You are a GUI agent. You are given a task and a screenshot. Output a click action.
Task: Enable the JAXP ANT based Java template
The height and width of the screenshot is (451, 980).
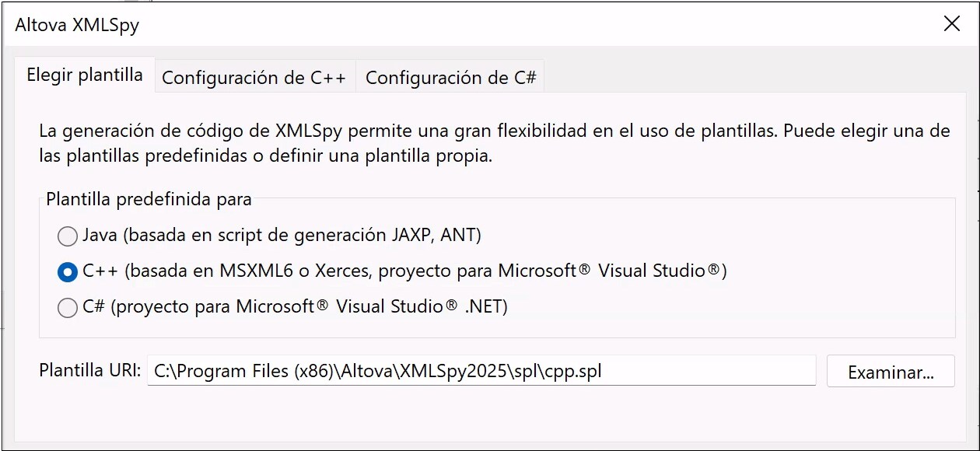click(x=68, y=236)
